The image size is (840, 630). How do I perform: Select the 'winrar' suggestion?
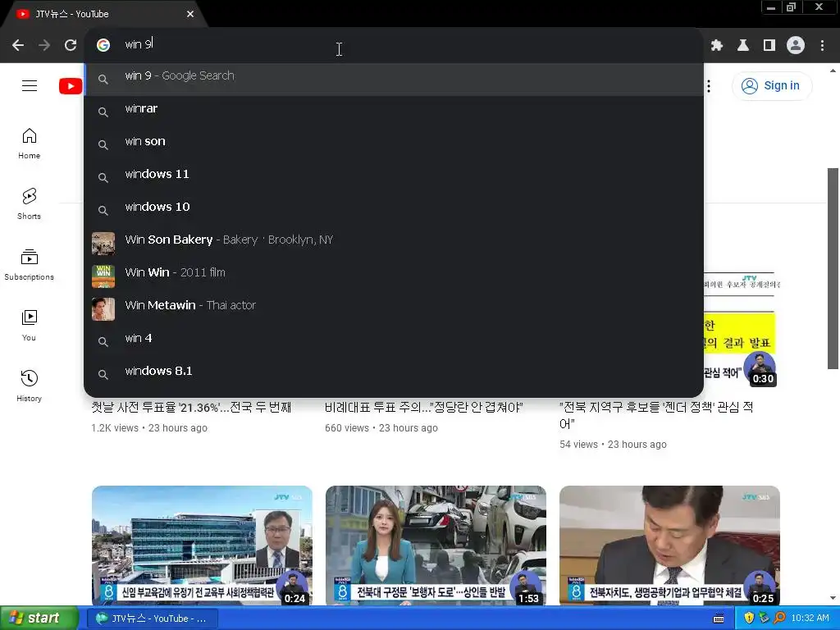pos(394,112)
